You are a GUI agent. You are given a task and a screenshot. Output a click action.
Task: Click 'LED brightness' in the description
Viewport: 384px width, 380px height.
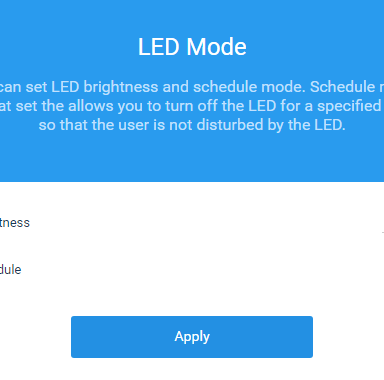pos(104,87)
